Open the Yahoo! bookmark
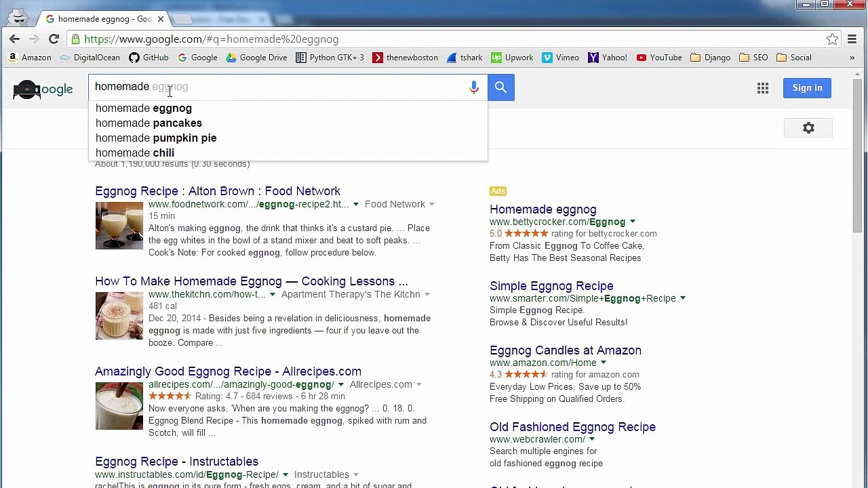The height and width of the screenshot is (488, 868). pyautogui.click(x=608, y=58)
